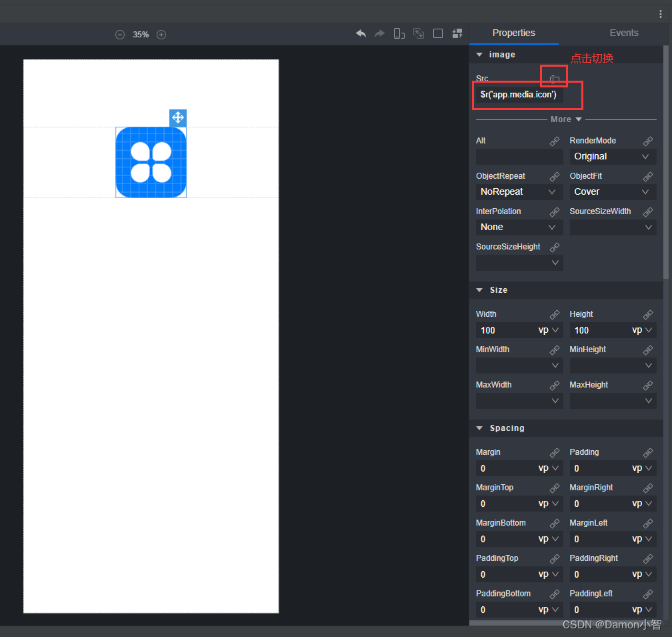Open the ObjectRepeat dropdown showing NoRepeat
This screenshot has width=672, height=637.
click(519, 192)
